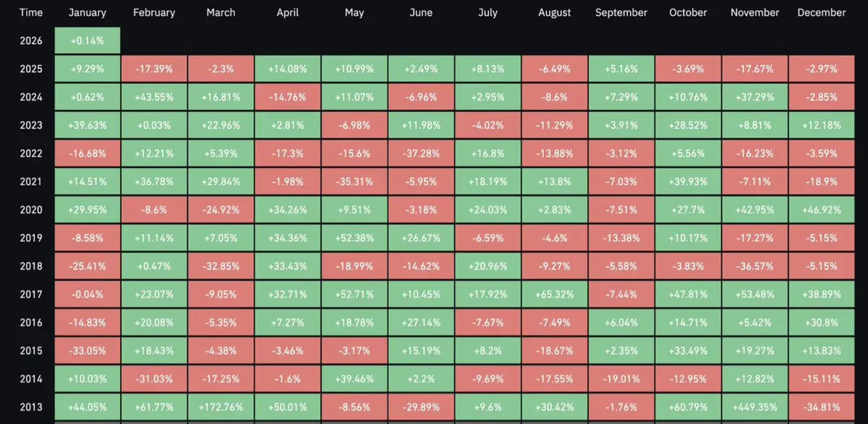Image resolution: width=868 pixels, height=424 pixels.
Task: Click the -36.57% November 2018 cell
Action: (x=755, y=266)
